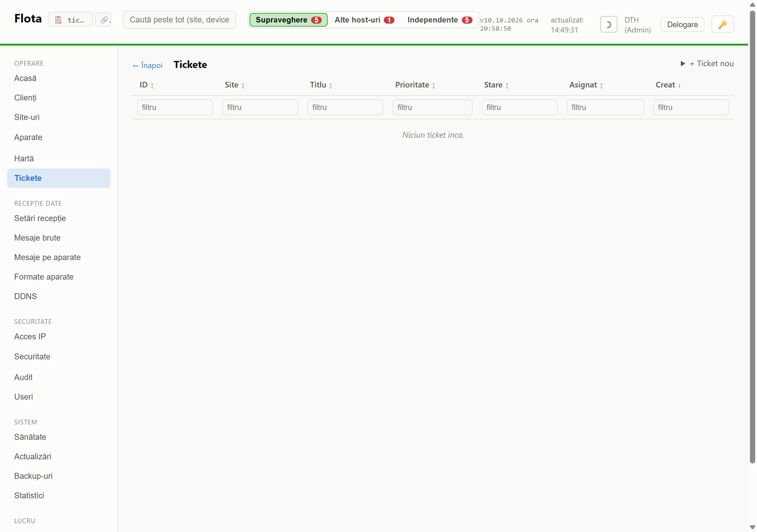Open Formate aparate in sidebar

tap(59, 277)
